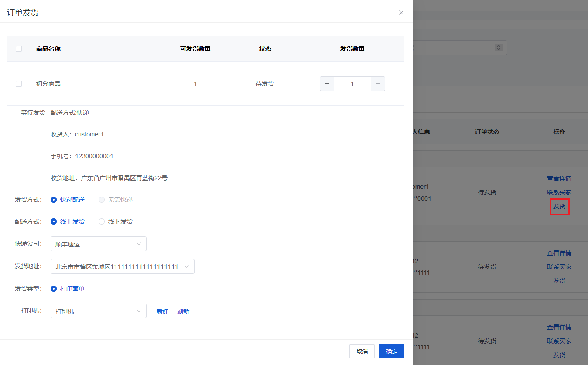The width and height of the screenshot is (588, 365).
Task: Increase 发货数量 with the plus button
Action: [378, 84]
